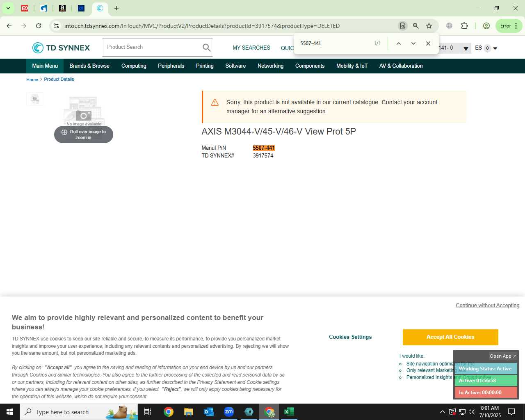
Task: Bookmark this page with the star icon
Action: 429,26
